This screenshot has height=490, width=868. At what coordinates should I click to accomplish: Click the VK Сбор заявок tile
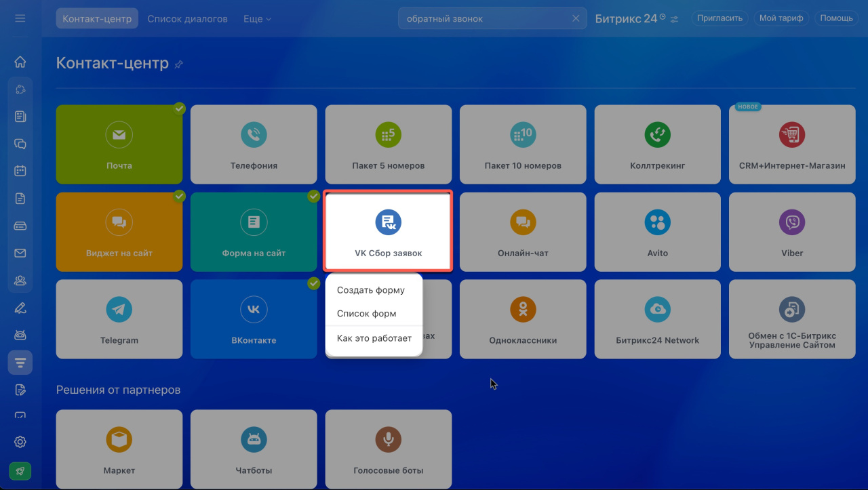(x=389, y=232)
